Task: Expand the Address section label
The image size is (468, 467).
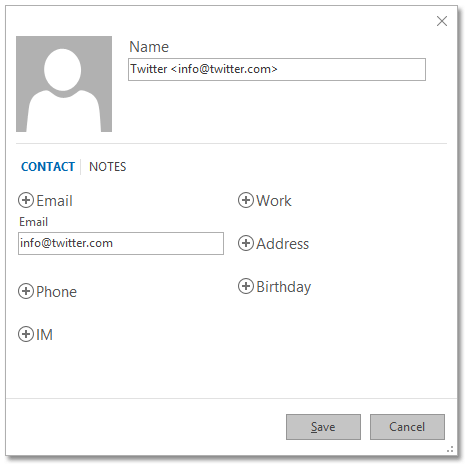Action: (x=283, y=244)
